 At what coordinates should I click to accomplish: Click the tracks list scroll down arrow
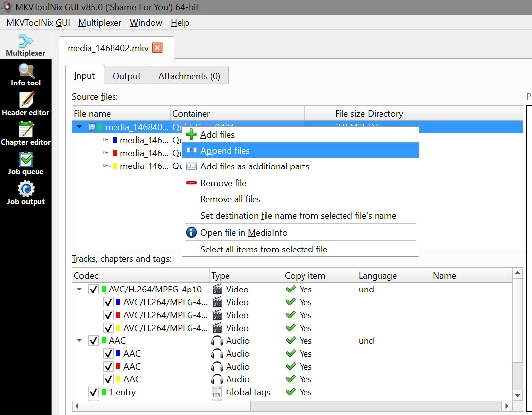tap(517, 395)
